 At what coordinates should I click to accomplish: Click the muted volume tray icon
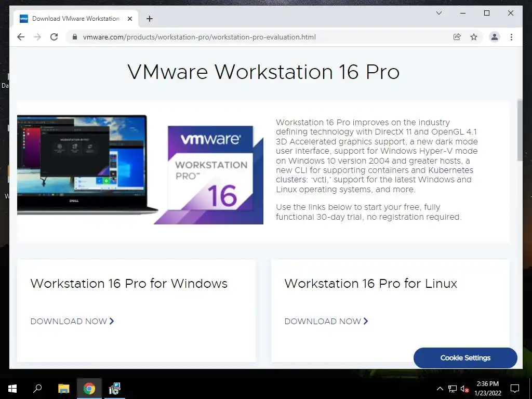pyautogui.click(x=464, y=389)
